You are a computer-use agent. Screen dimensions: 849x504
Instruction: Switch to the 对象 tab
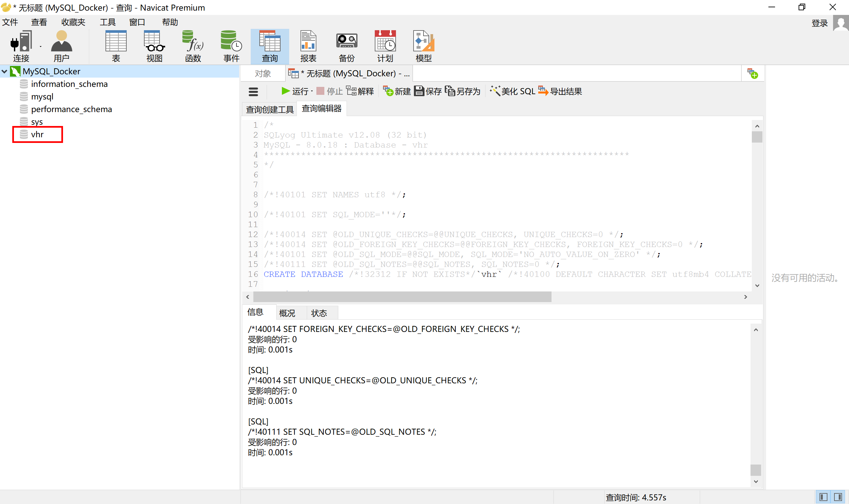[x=263, y=73]
